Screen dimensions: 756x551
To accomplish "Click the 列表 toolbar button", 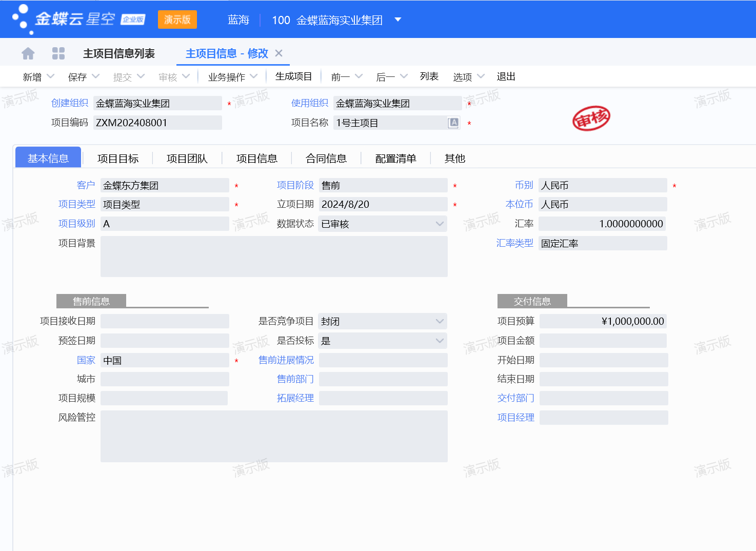I will 429,76.
